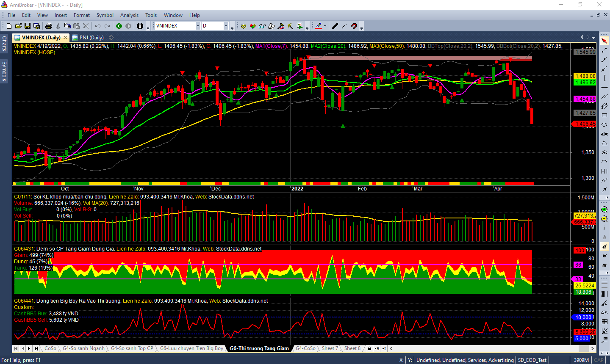Click the sheet lock icon
The width and height of the screenshot is (610, 364).
(x=370, y=348)
